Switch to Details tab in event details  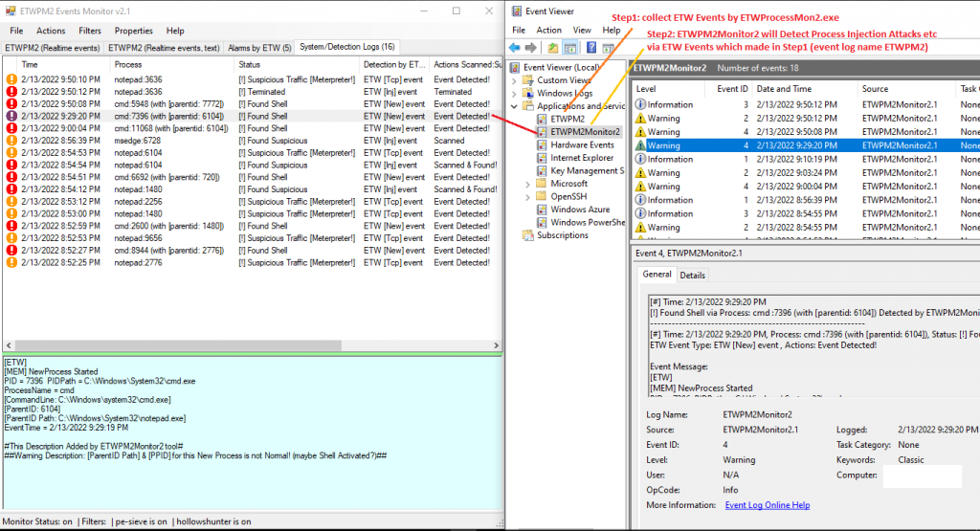[693, 276]
